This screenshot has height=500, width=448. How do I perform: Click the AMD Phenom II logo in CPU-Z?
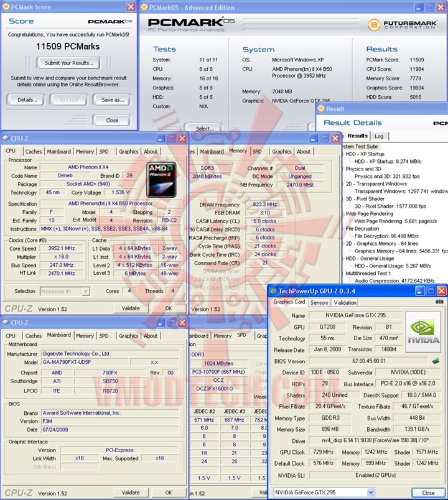coord(161,180)
